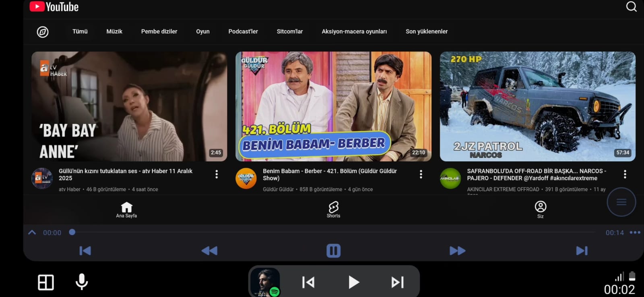
Task: Select the Müzik category chip
Action: click(114, 31)
